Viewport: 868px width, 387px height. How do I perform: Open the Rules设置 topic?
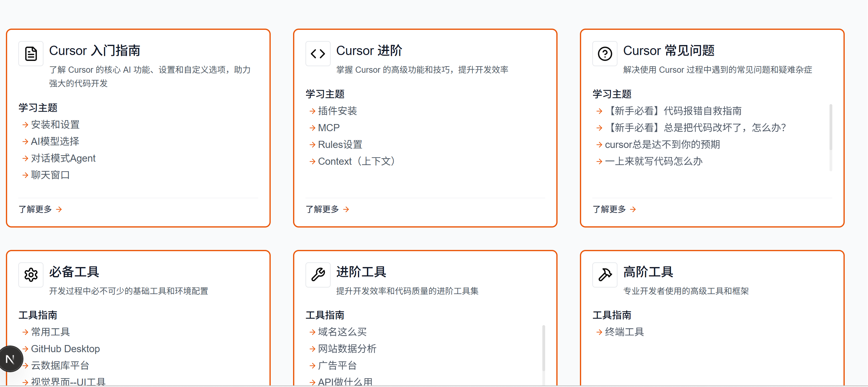pyautogui.click(x=340, y=145)
